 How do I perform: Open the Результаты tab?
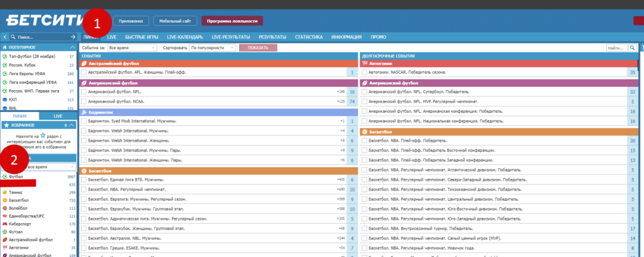click(272, 37)
